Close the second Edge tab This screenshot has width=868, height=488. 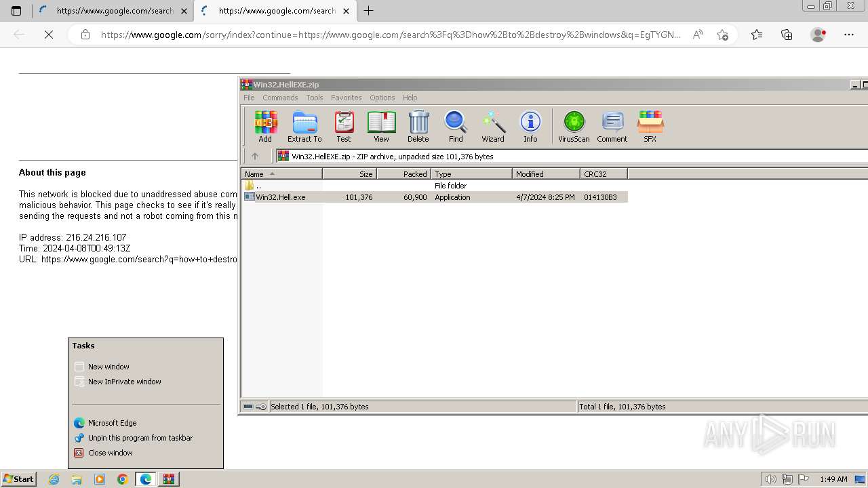point(347,11)
